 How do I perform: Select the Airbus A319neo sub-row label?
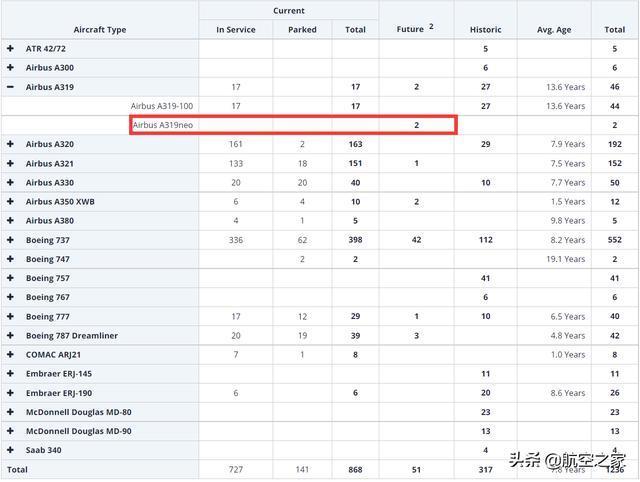pos(162,125)
